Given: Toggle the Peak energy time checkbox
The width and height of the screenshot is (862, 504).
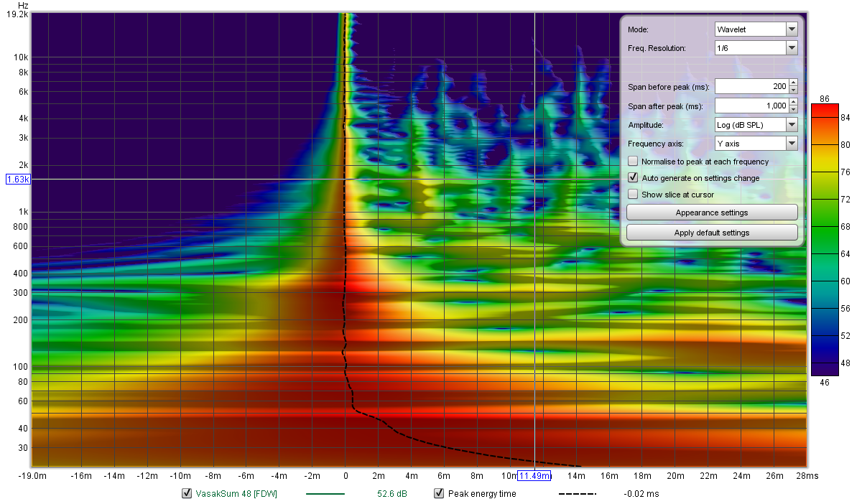Looking at the screenshot, I should point(439,493).
